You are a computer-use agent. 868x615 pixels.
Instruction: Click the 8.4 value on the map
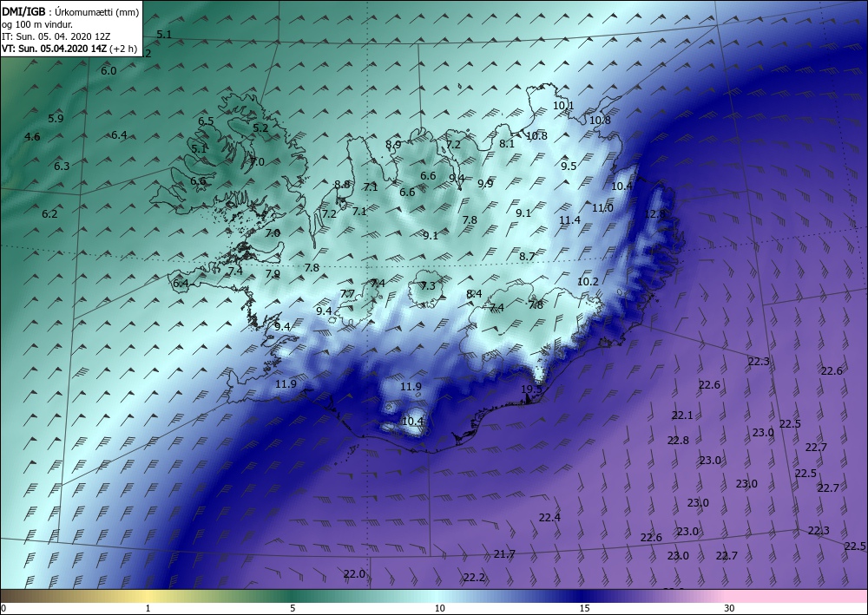[x=474, y=294]
